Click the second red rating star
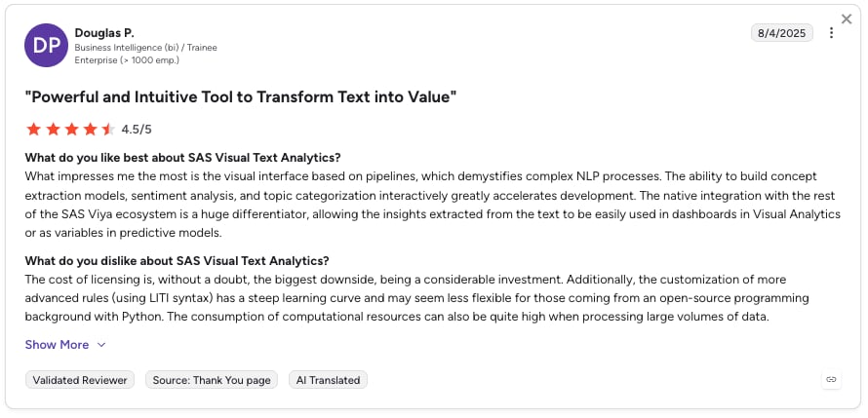 53,130
